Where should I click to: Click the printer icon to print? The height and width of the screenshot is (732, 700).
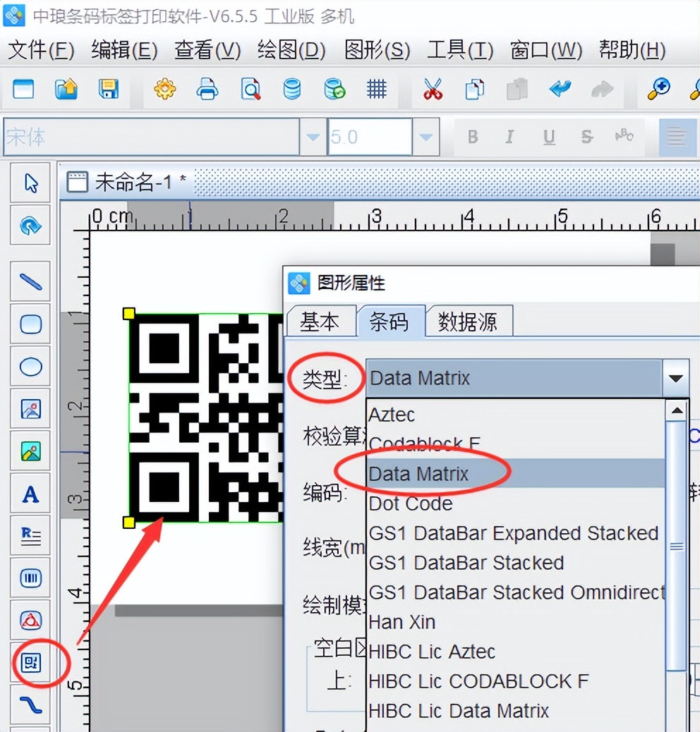pos(207,89)
